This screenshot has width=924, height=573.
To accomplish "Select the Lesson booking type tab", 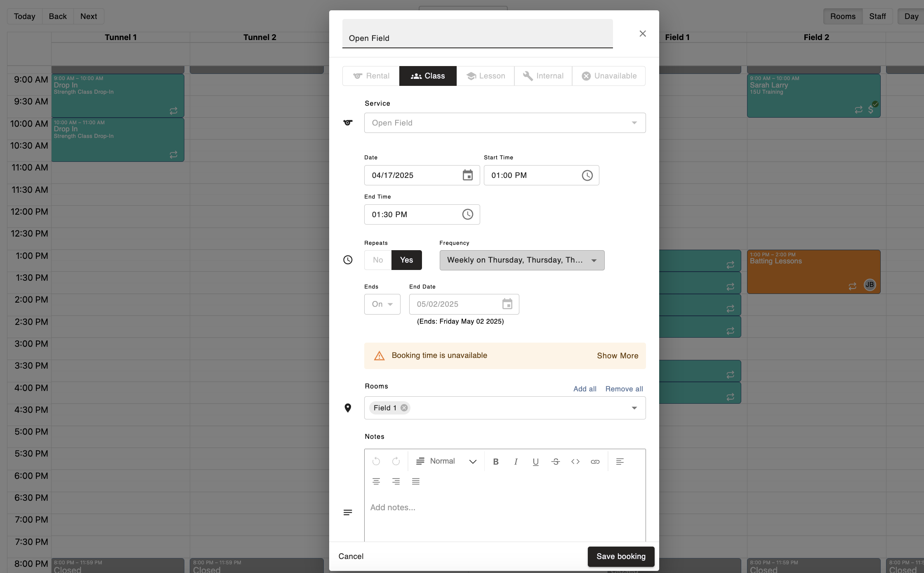I will click(x=486, y=76).
